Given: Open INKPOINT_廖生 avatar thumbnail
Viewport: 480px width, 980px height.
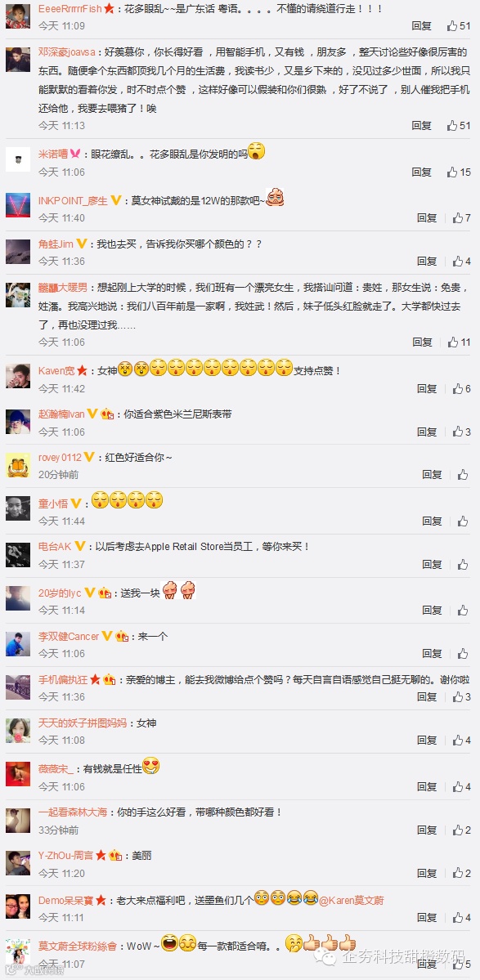Looking at the screenshot, I should (x=18, y=205).
